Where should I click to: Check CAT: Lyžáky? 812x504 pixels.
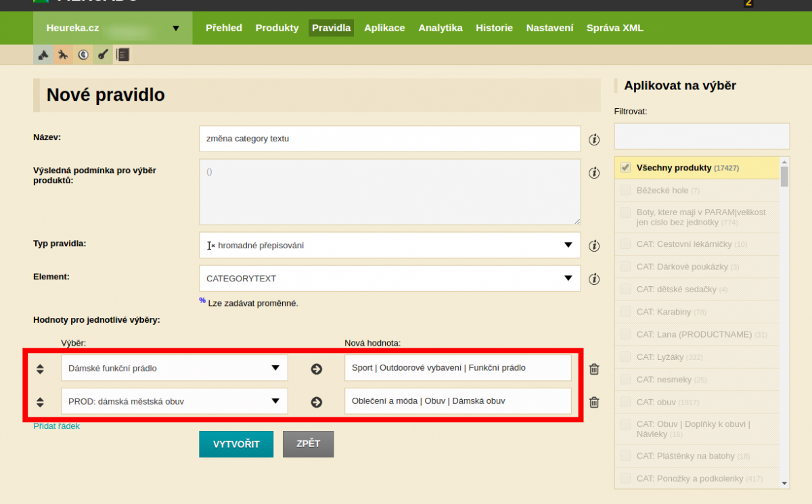625,357
